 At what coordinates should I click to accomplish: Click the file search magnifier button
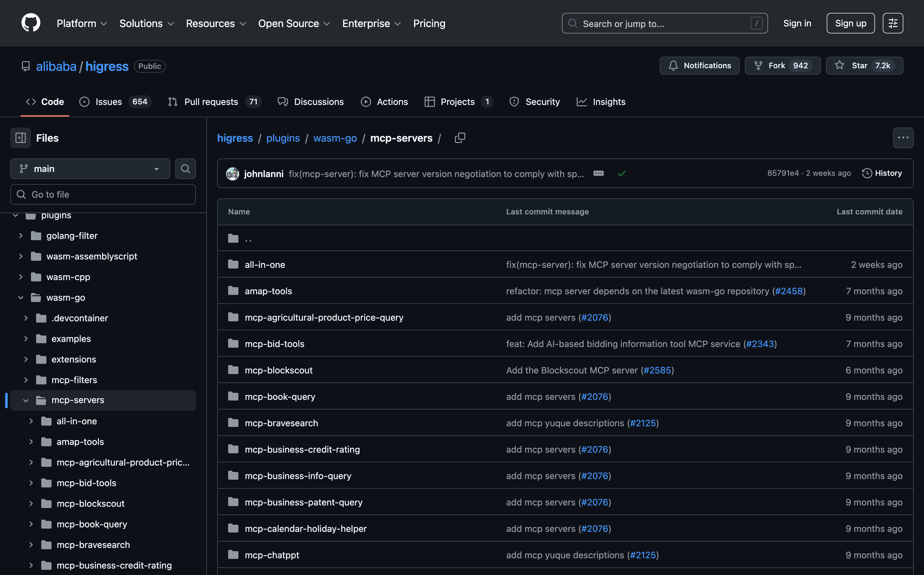(185, 168)
